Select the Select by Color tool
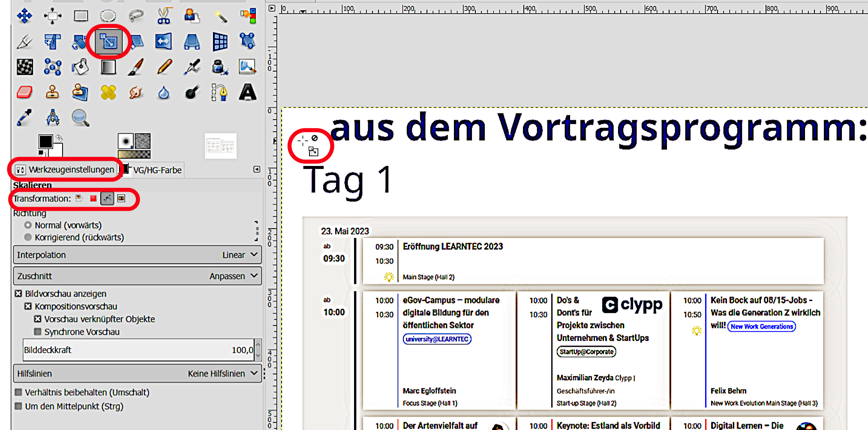This screenshot has width=868, height=430. click(x=248, y=16)
